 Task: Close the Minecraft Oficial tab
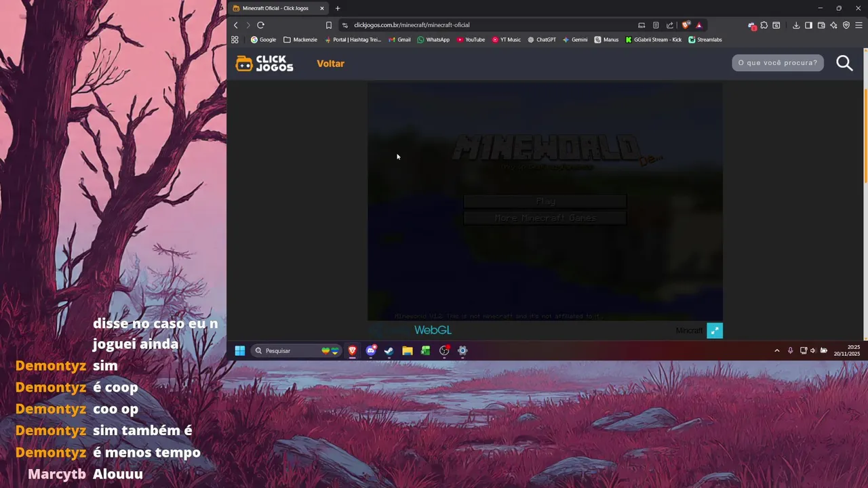(x=322, y=8)
